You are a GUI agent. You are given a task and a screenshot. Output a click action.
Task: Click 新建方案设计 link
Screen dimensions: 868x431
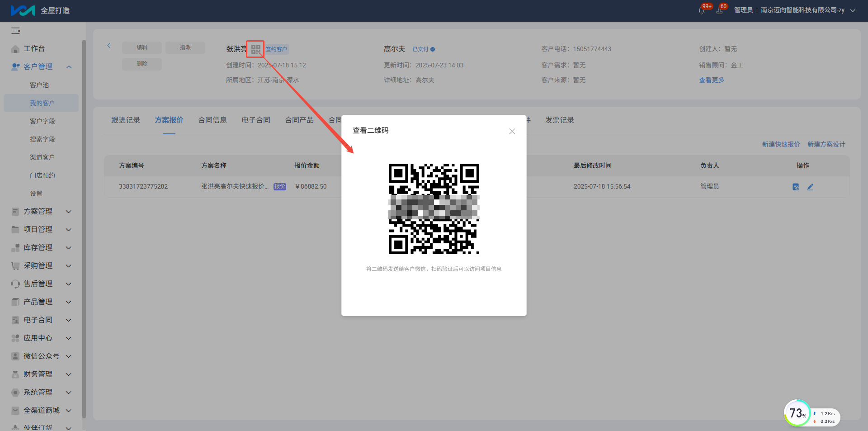(x=826, y=144)
